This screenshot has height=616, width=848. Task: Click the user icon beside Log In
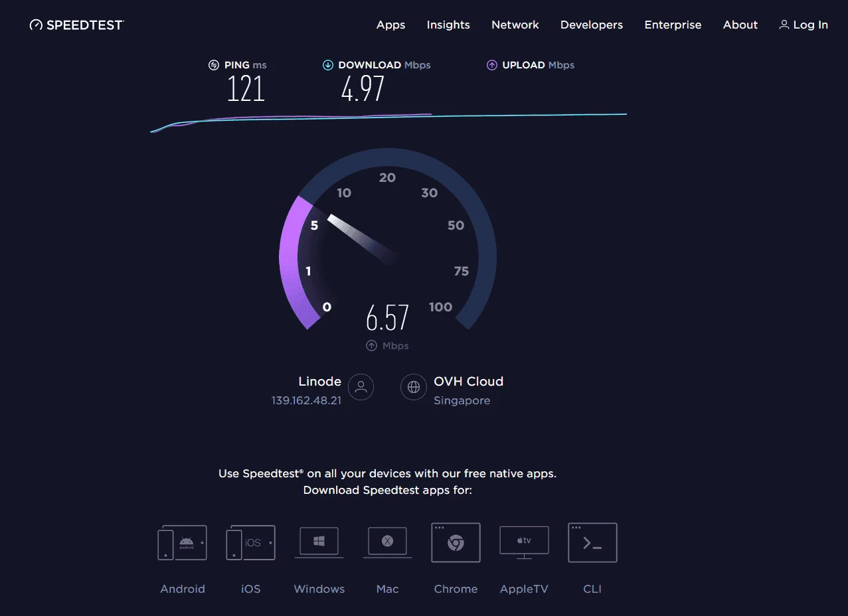784,25
